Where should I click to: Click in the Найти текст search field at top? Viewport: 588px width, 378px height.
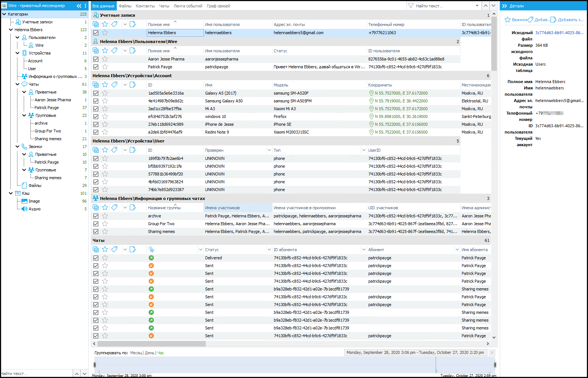point(444,6)
